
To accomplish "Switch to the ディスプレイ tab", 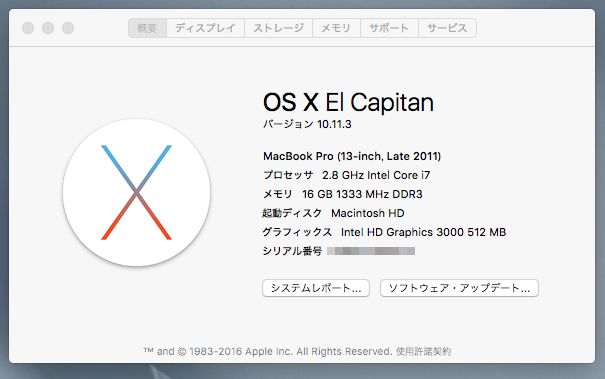I will click(205, 28).
